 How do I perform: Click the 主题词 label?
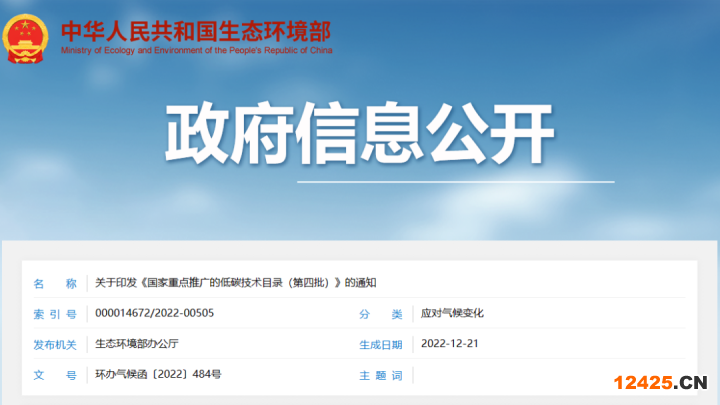click(381, 376)
